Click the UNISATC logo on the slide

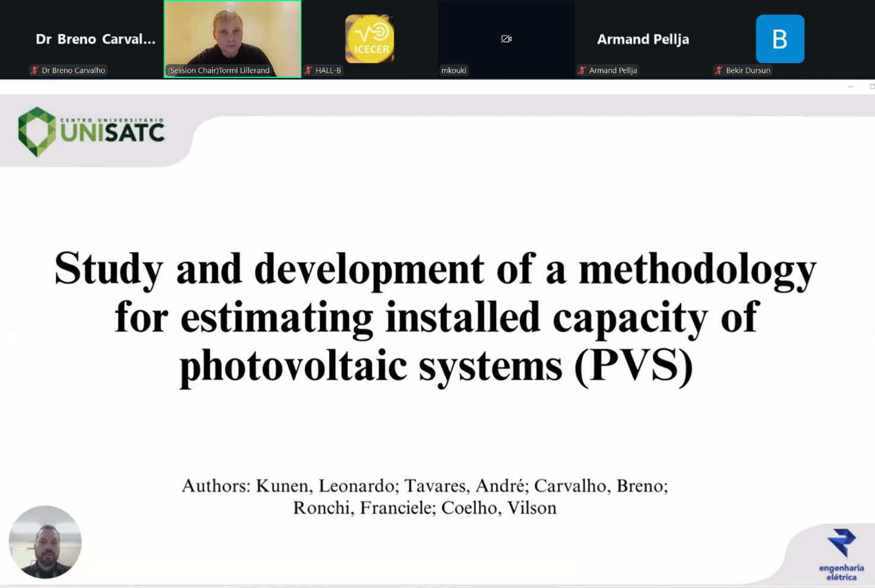91,131
